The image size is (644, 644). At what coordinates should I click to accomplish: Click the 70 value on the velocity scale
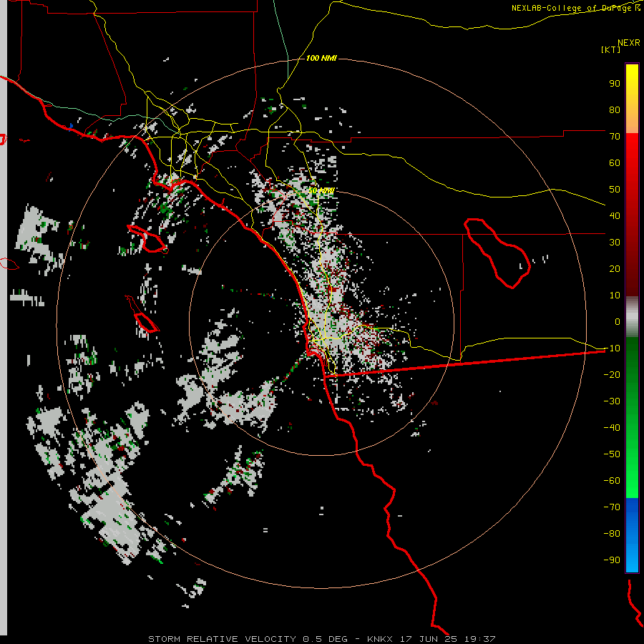(x=615, y=137)
